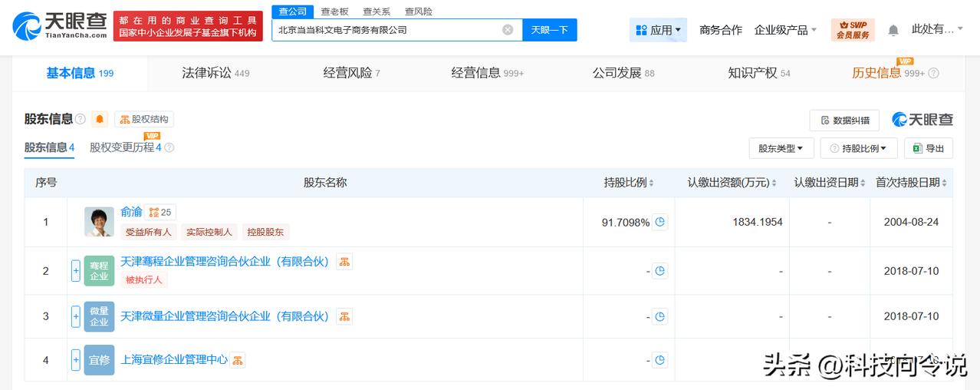Open the 俞渝 name link

(x=131, y=212)
